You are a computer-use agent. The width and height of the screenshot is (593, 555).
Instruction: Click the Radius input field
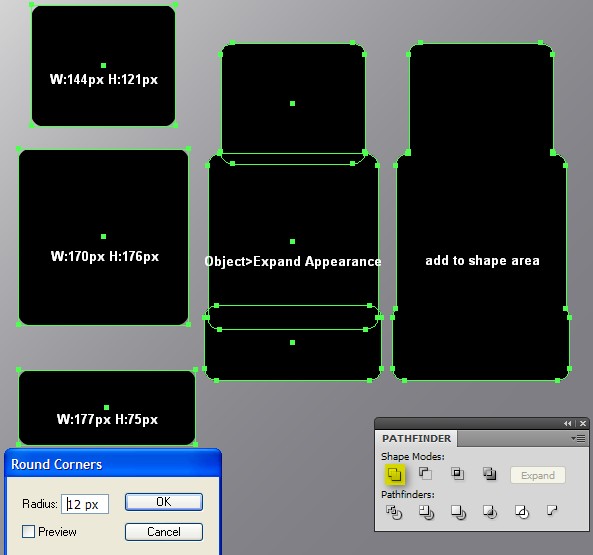85,504
